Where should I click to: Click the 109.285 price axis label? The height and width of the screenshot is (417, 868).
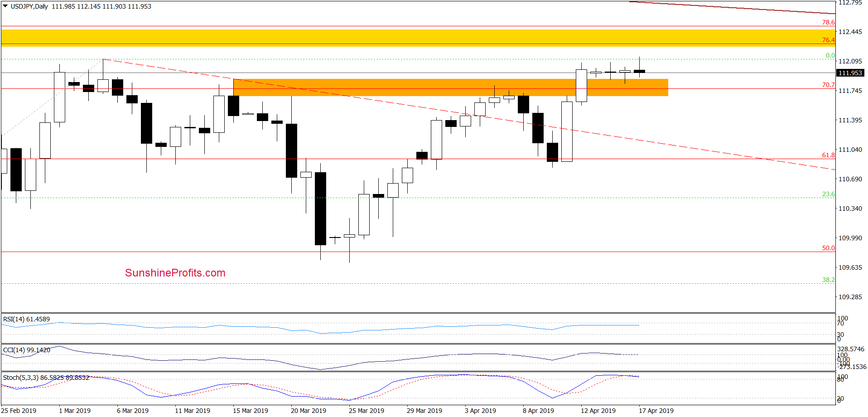pos(850,297)
